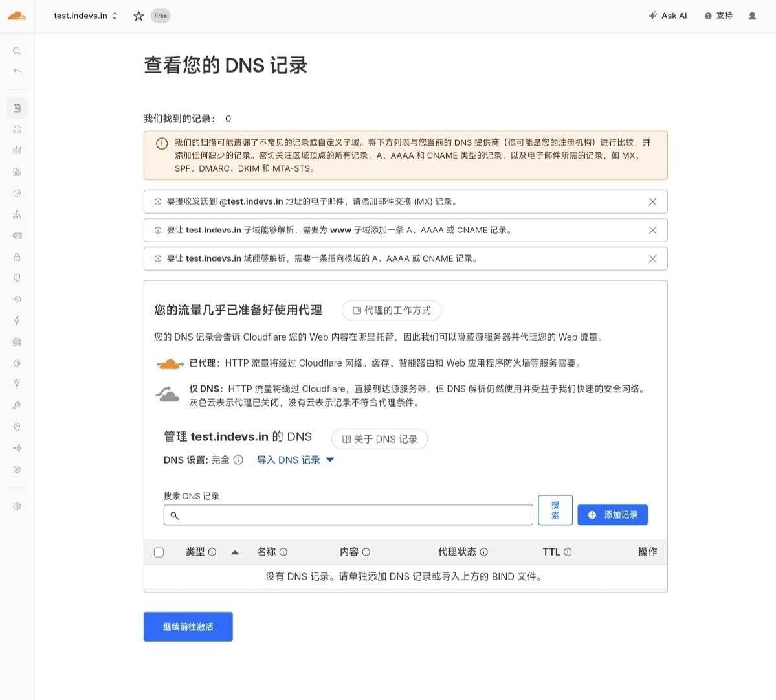Dismiss the www subdomain notice
Screen dimensions: 776x700
coord(653,230)
